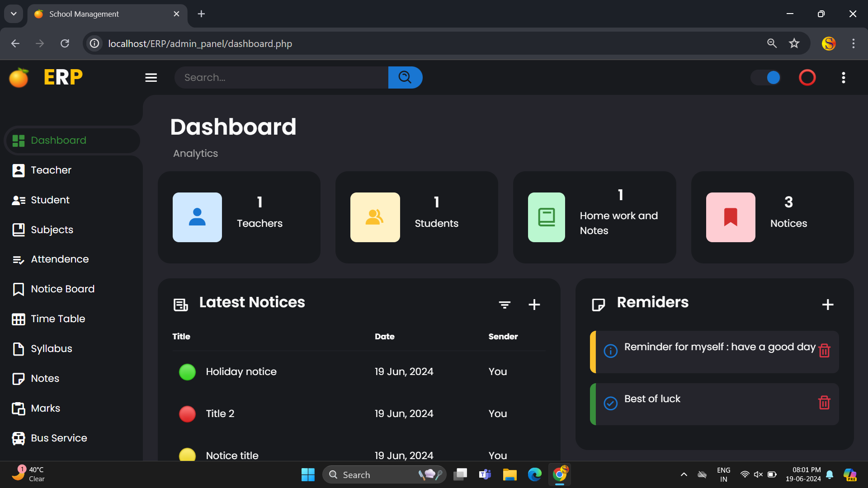Image resolution: width=868 pixels, height=488 pixels.
Task: Open Notice Board in the sidebar
Action: [x=62, y=289]
